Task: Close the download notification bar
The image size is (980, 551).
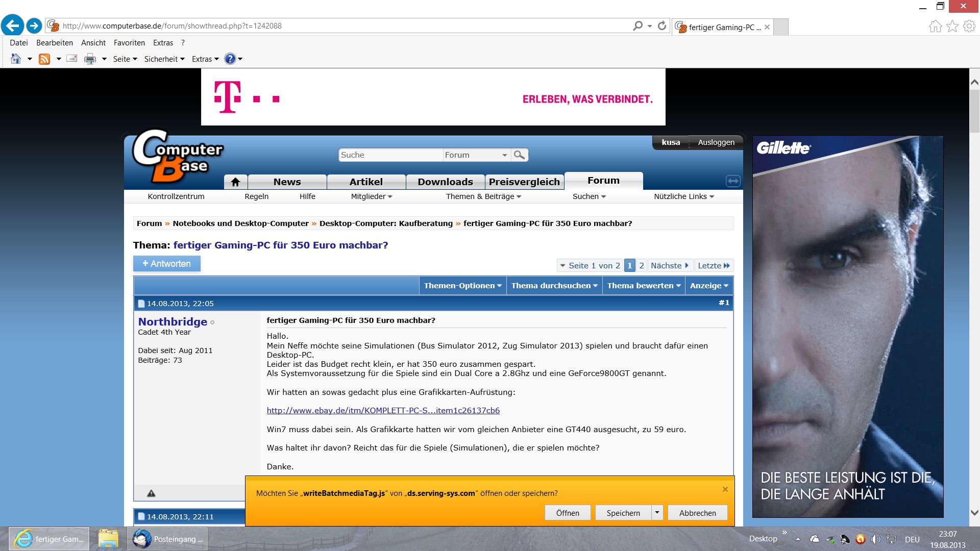Action: pyautogui.click(x=725, y=489)
